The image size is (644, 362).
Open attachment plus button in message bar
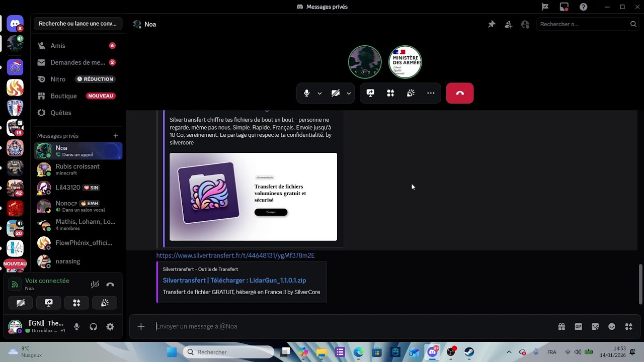pyautogui.click(x=141, y=327)
